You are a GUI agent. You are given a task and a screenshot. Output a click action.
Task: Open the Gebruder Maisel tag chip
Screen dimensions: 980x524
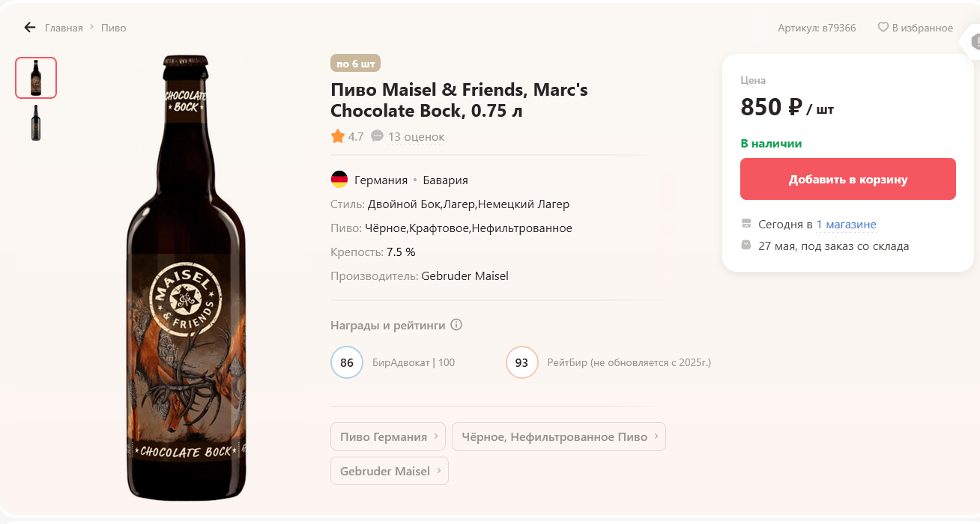pyautogui.click(x=389, y=471)
